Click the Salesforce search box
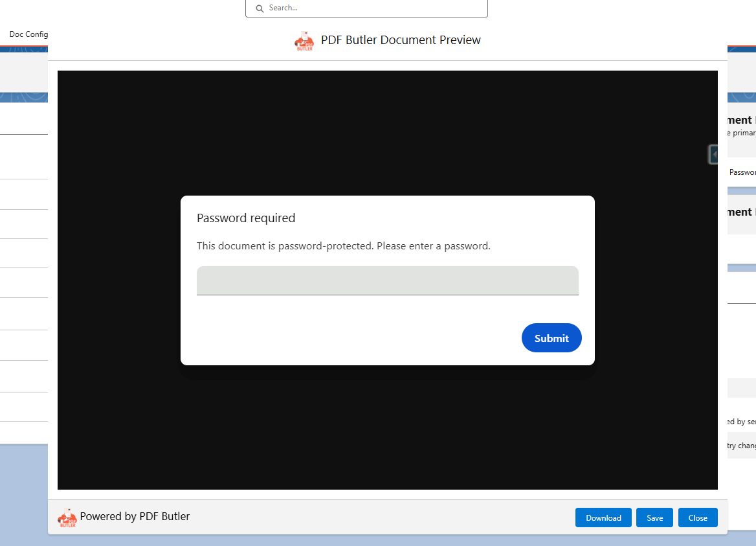The image size is (756, 546). pyautogui.click(x=366, y=8)
